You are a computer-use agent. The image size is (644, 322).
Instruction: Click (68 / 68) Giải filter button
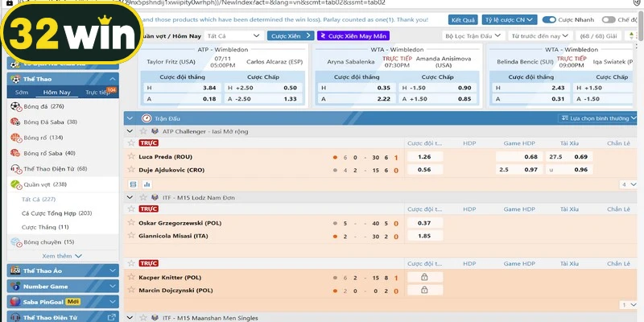click(598, 35)
